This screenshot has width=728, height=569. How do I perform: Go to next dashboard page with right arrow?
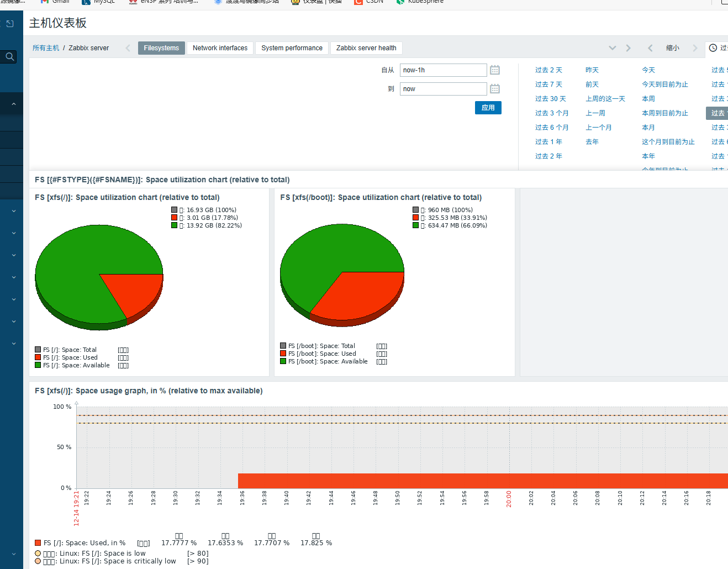point(628,48)
